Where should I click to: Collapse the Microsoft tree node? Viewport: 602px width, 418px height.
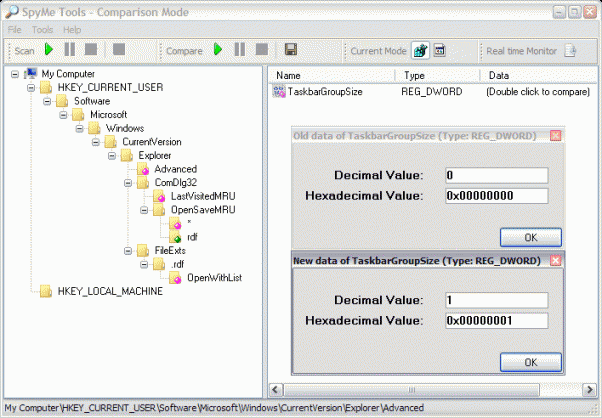[63, 115]
